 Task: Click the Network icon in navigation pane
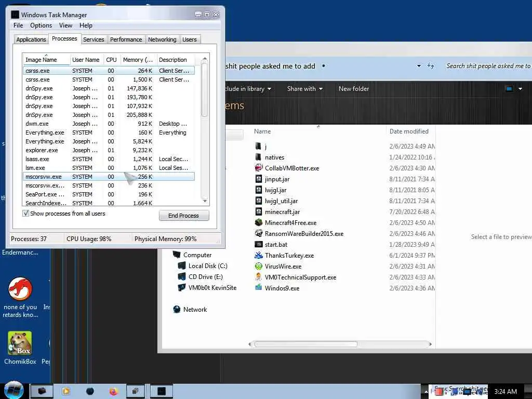(177, 309)
